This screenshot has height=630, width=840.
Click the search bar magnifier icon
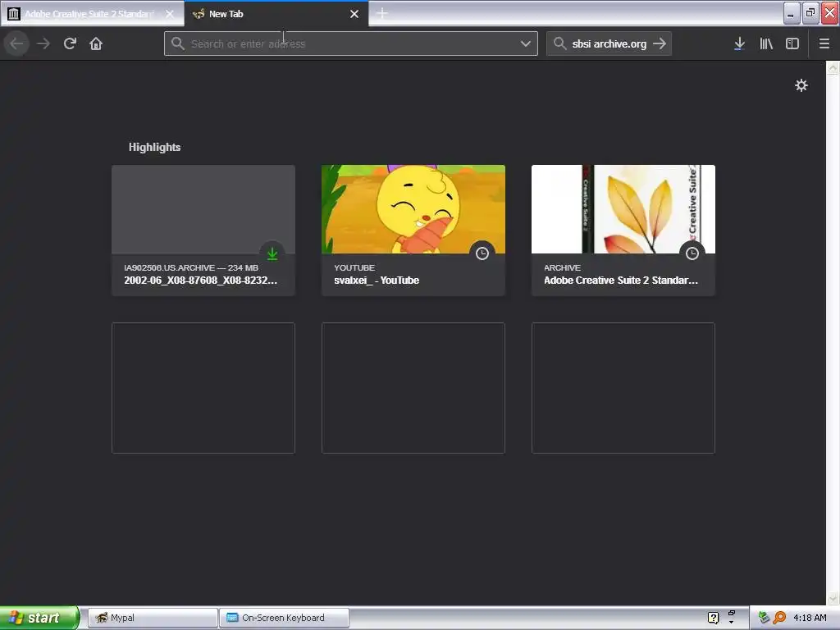pos(559,43)
